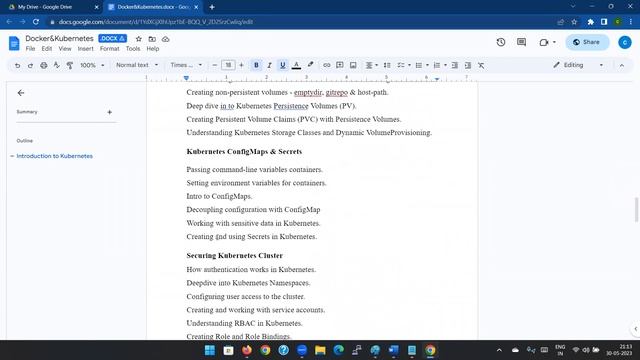
Task: Click the Share button
Action: [x=587, y=42]
